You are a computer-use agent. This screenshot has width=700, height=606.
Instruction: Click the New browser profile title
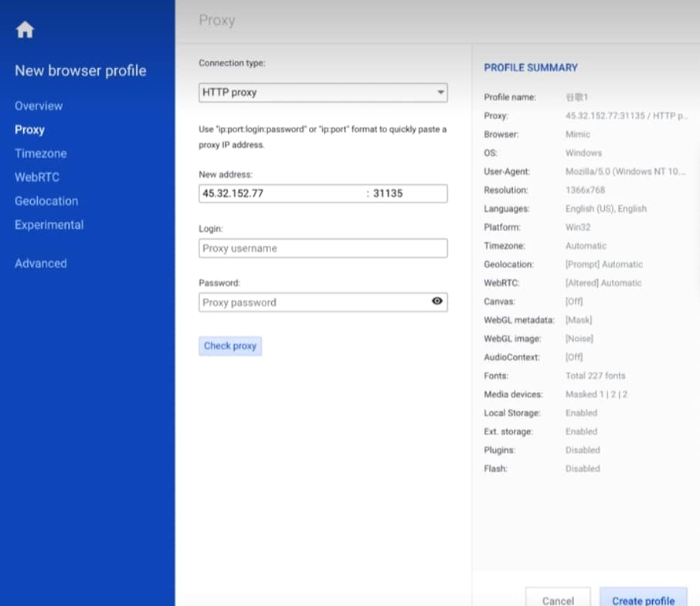pyautogui.click(x=81, y=70)
